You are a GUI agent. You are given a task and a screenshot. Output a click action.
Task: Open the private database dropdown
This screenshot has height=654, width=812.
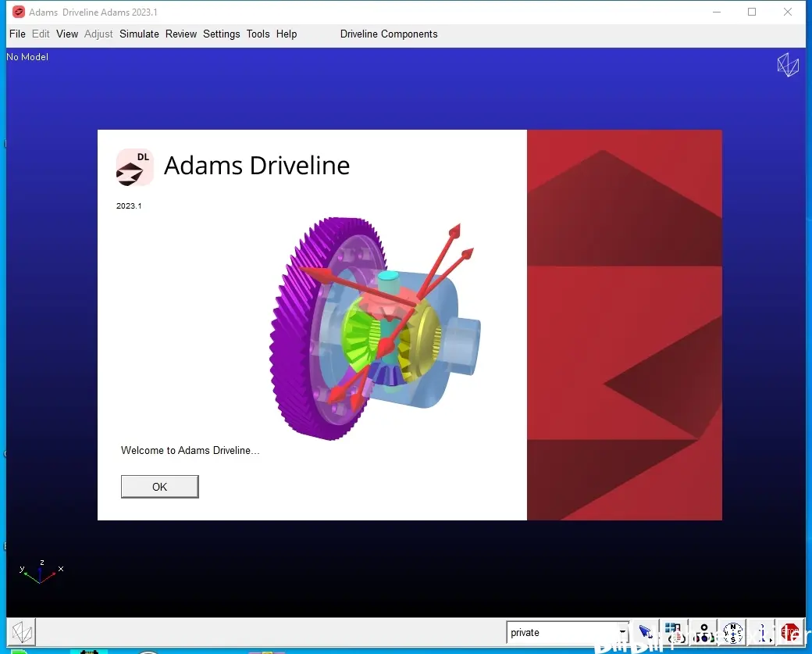click(x=567, y=632)
